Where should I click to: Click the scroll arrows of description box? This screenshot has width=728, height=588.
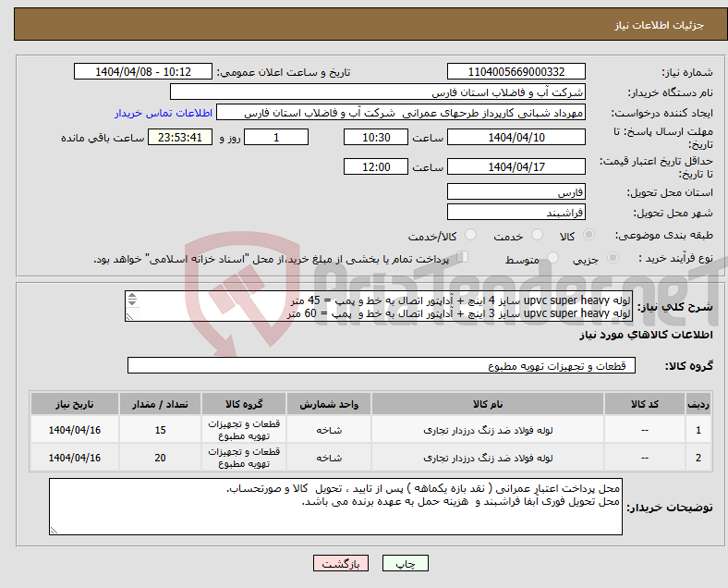click(132, 300)
